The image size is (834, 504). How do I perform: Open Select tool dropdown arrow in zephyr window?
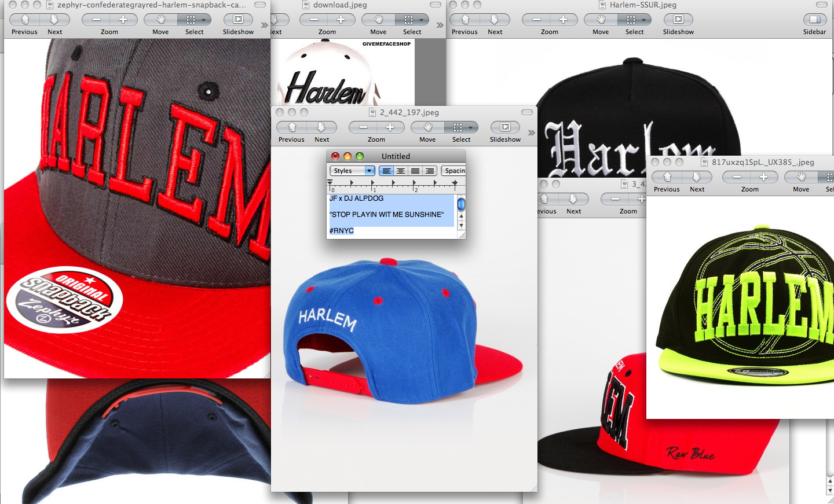pyautogui.click(x=204, y=20)
